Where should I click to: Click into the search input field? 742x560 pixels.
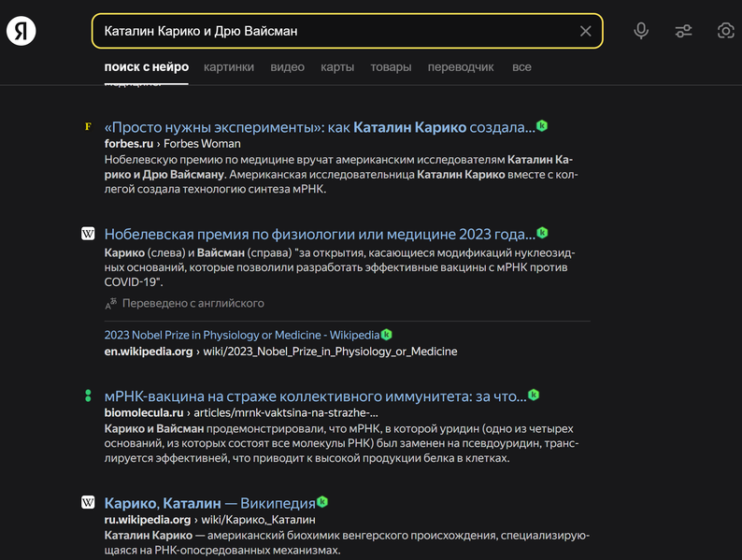click(x=336, y=32)
